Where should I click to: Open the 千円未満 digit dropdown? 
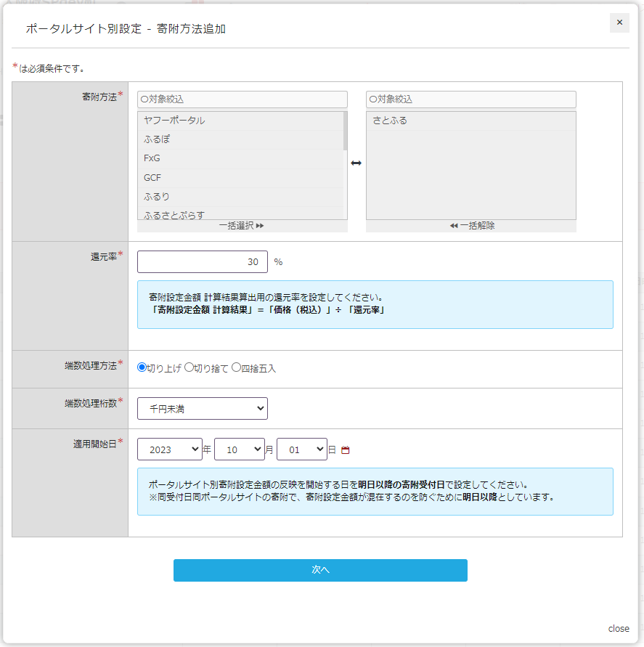(202, 409)
